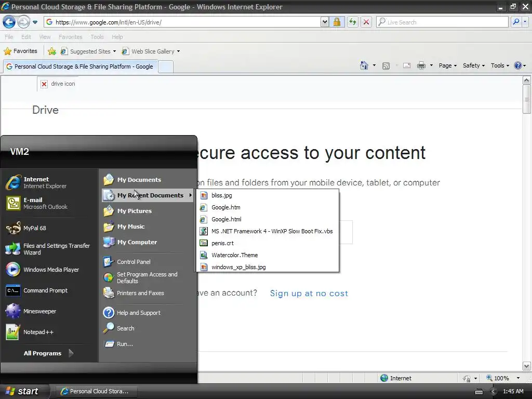Open the File menu
Image resolution: width=532 pixels, height=399 pixels.
tap(9, 37)
